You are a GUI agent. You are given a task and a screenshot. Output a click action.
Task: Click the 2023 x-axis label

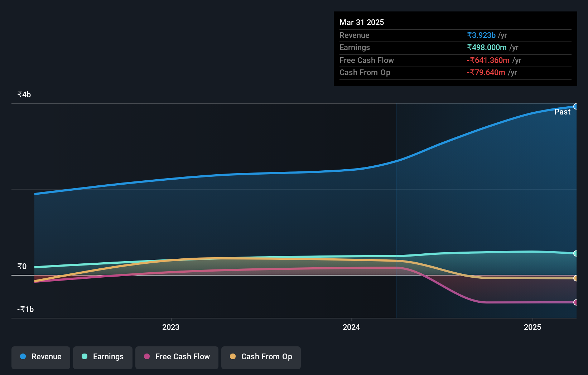[171, 327]
